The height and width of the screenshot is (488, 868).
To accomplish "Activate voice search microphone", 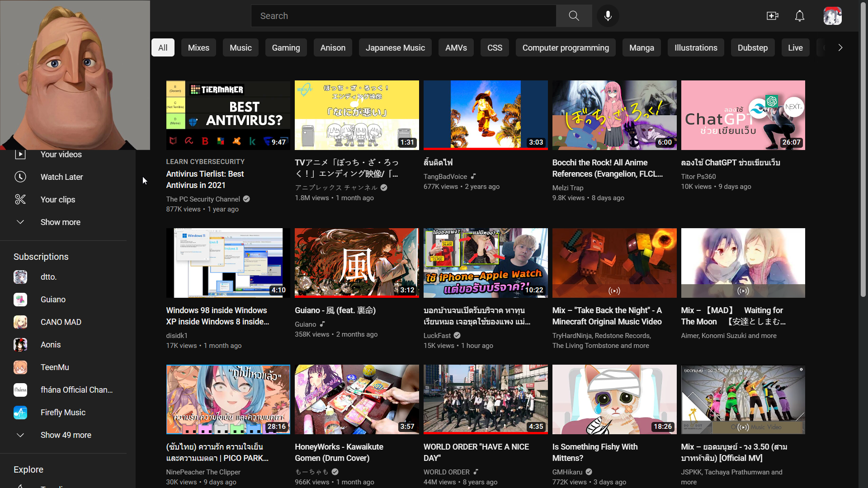I will (x=608, y=16).
